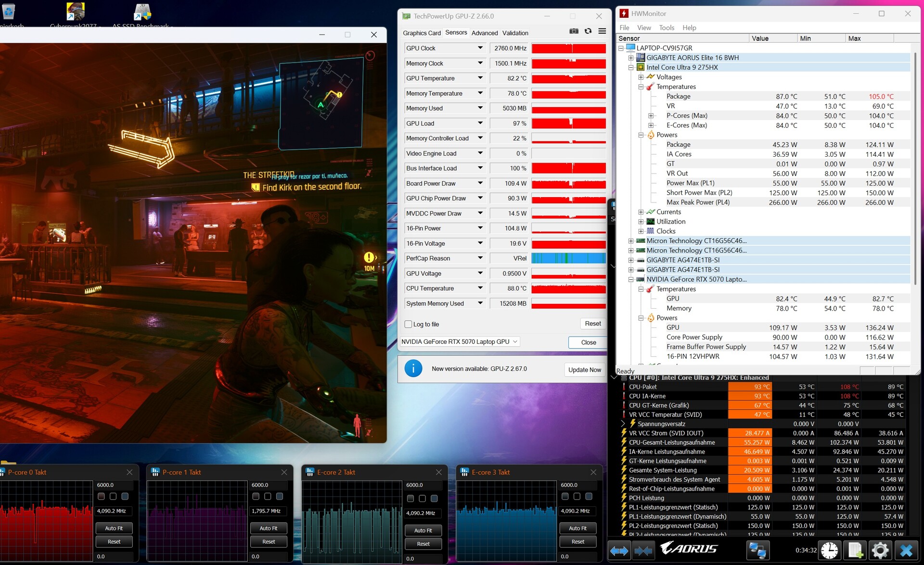Open HWiNFO settings gear icon
924x565 pixels.
tap(880, 551)
